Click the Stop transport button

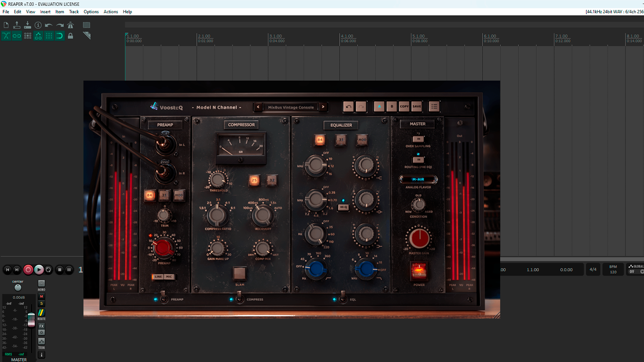(59, 270)
